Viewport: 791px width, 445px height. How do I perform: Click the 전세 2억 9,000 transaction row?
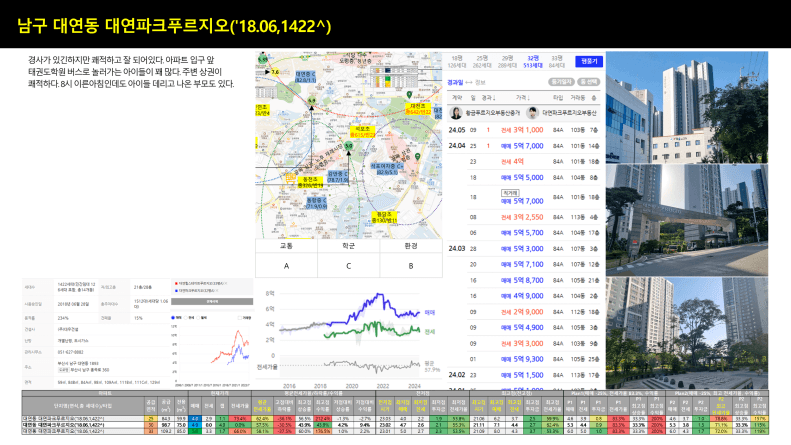pyautogui.click(x=524, y=312)
